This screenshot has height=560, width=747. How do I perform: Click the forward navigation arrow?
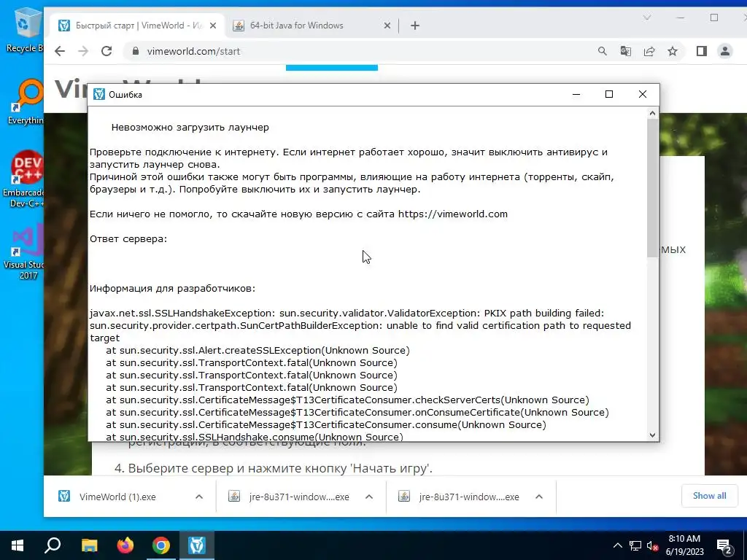(x=83, y=52)
